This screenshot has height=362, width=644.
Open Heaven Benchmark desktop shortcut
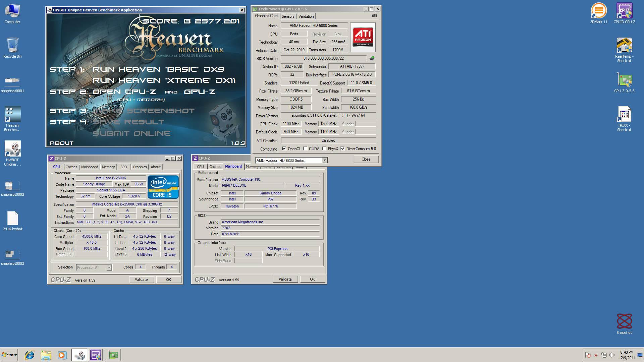(x=12, y=119)
